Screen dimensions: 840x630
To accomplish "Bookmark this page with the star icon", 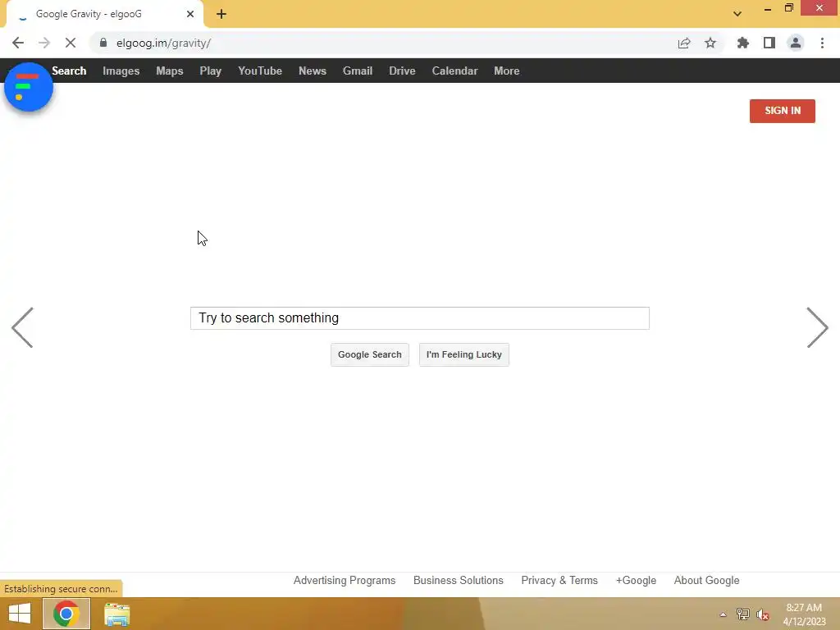I will tap(710, 43).
